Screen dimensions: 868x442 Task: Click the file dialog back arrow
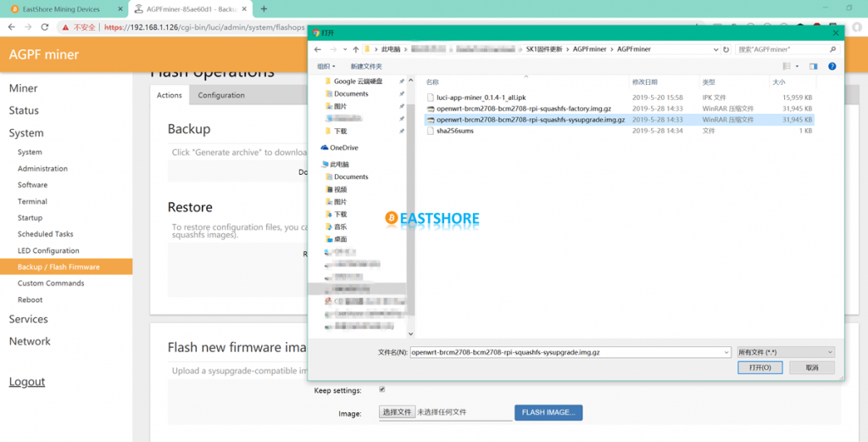point(318,49)
